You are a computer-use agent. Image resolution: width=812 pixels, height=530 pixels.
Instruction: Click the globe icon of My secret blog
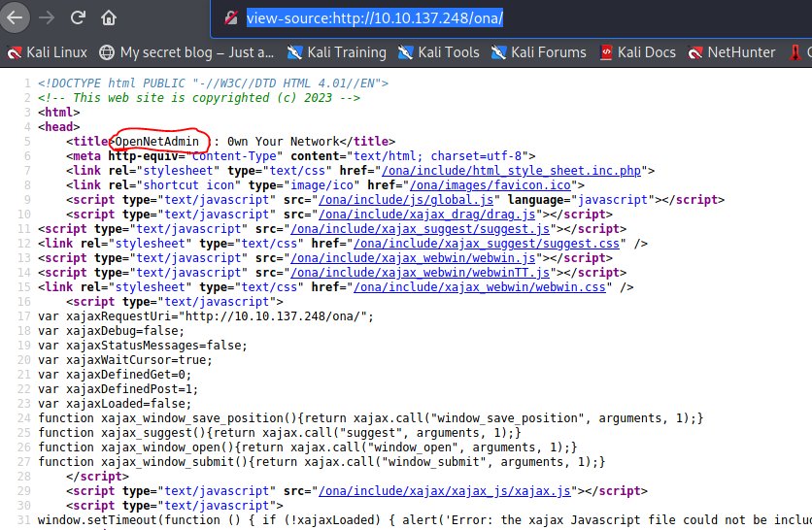click(107, 52)
